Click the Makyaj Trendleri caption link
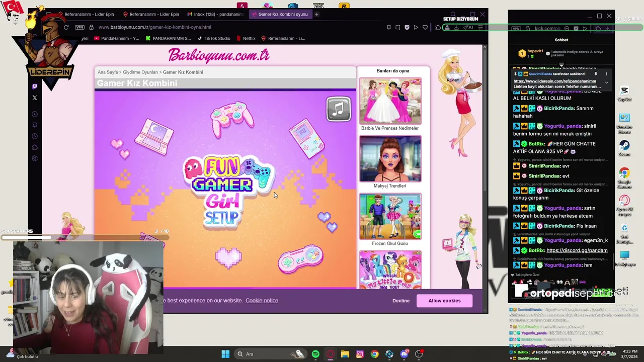The image size is (644, 362). pos(390,186)
